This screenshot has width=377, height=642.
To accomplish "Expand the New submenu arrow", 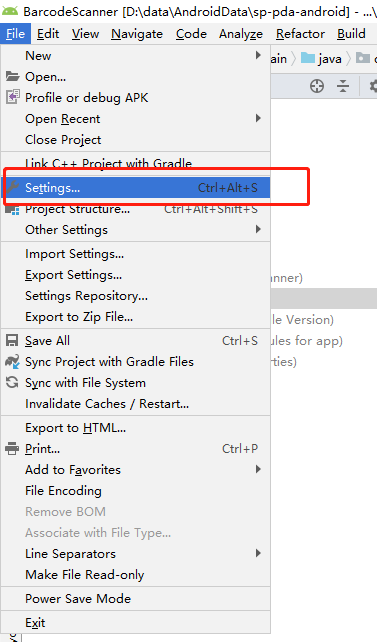I will click(258, 55).
